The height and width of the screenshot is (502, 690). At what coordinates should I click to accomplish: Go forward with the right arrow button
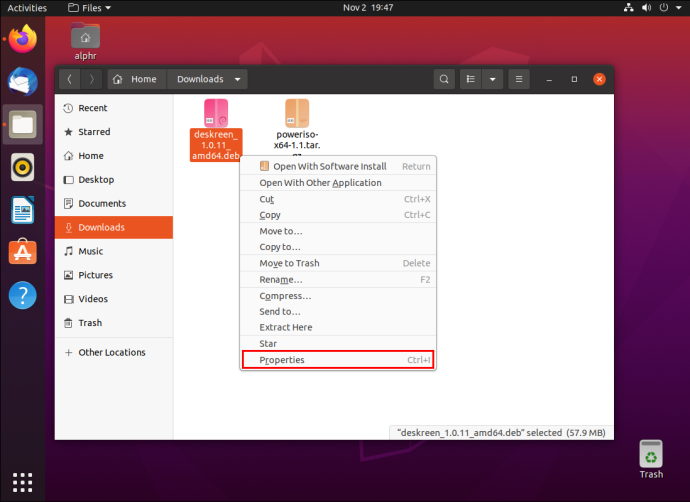(x=91, y=79)
